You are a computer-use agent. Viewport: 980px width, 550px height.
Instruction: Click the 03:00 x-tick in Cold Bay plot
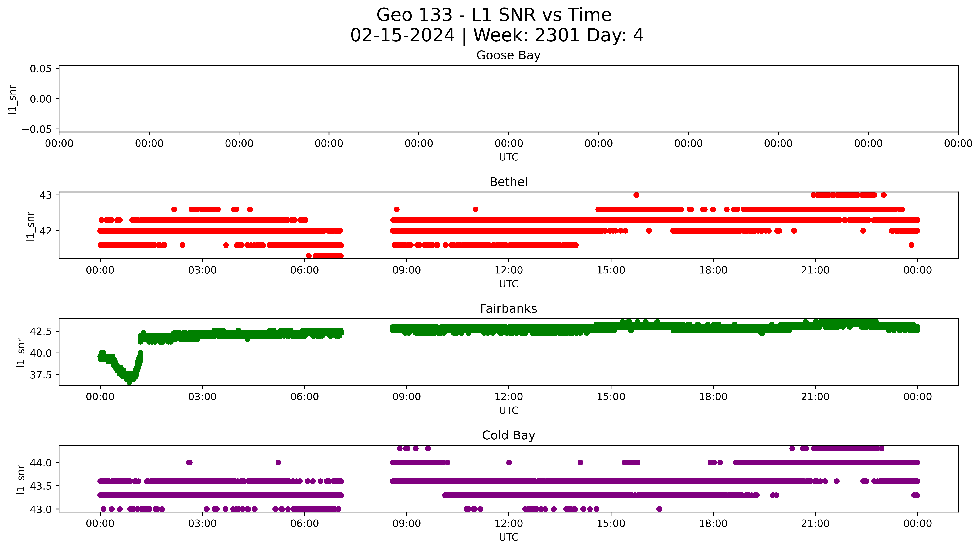[x=202, y=523]
